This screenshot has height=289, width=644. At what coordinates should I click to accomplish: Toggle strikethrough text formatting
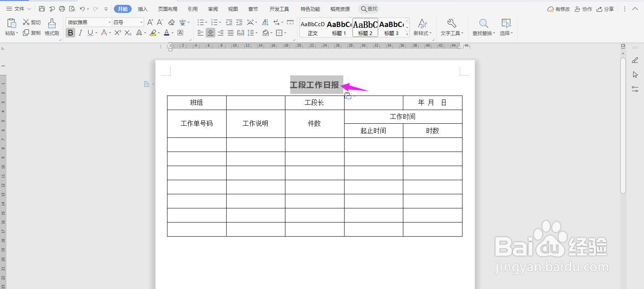click(x=104, y=33)
